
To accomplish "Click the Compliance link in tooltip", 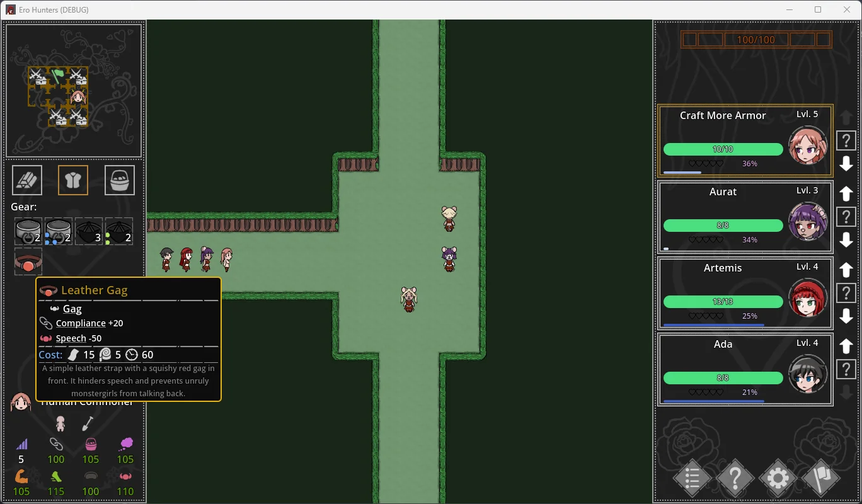I will 81,323.
